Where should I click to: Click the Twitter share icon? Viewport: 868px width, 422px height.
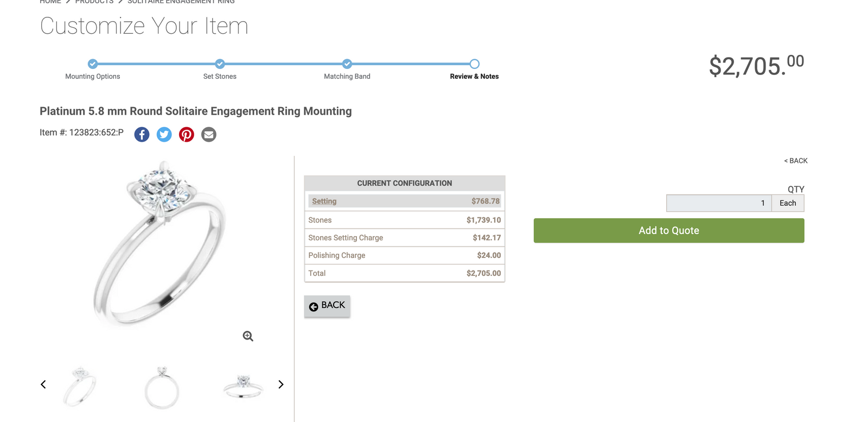coord(164,134)
